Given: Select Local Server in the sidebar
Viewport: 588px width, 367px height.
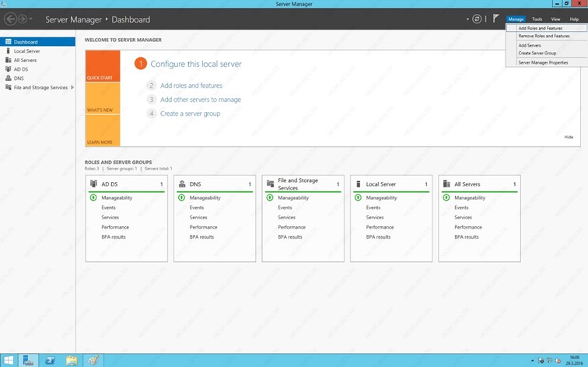Looking at the screenshot, I should coord(37,51).
